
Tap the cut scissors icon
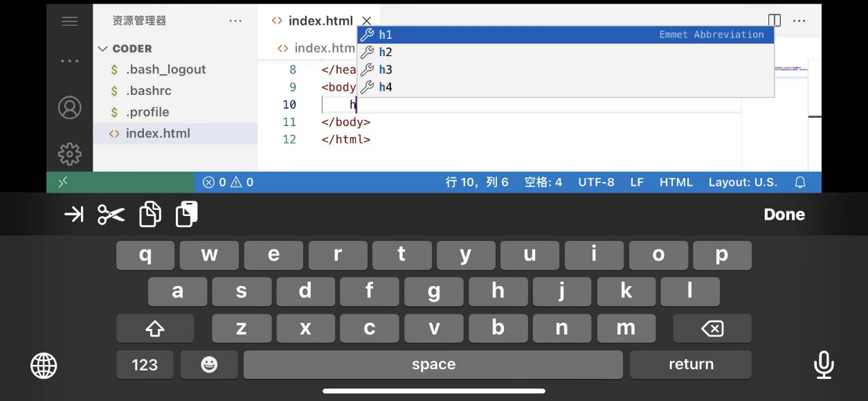111,215
